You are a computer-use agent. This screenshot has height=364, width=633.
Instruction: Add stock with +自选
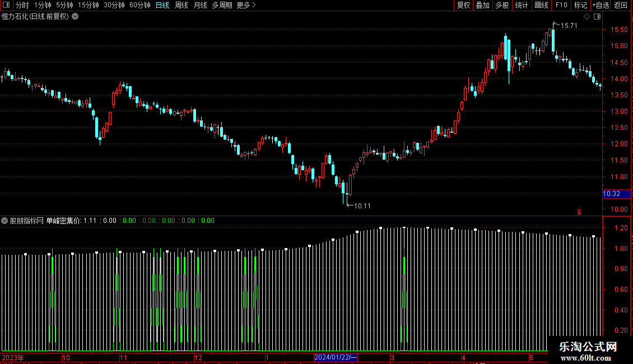(601, 5)
